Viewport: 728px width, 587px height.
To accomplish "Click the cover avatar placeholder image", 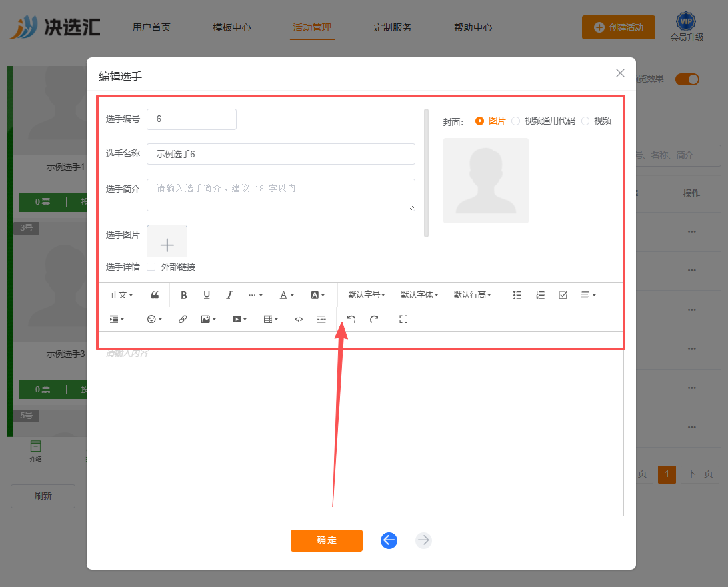I will pos(485,181).
